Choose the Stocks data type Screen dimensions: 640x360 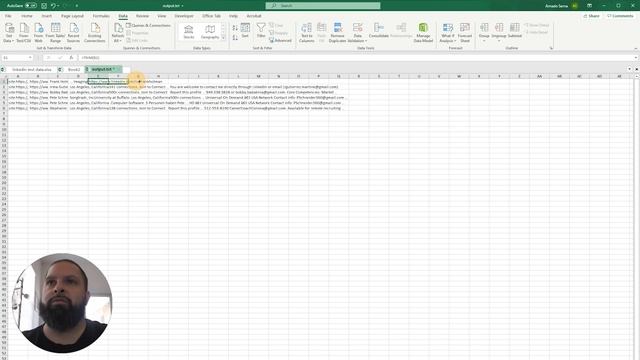[189, 32]
